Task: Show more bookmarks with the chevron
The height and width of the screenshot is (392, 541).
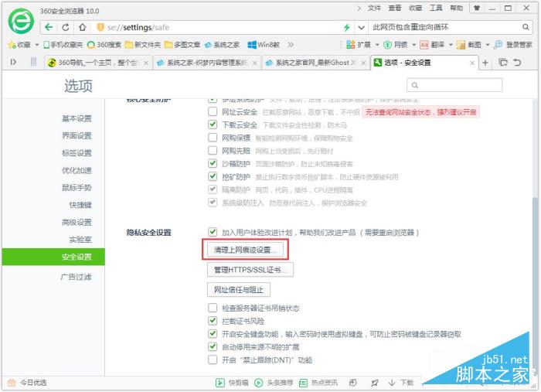Action: pyautogui.click(x=291, y=45)
